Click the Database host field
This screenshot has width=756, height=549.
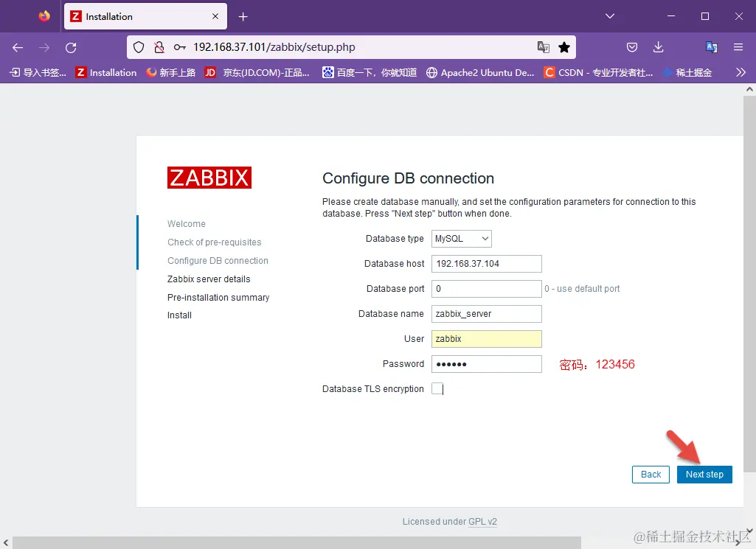487,264
